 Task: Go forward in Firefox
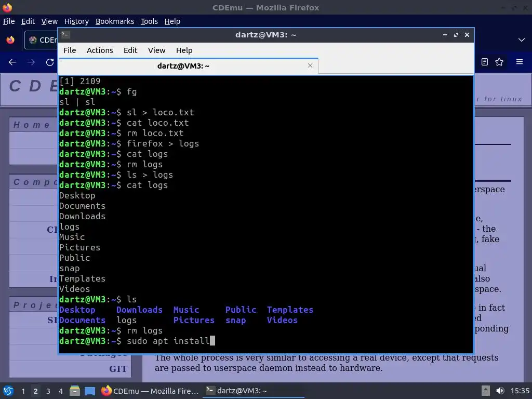click(x=31, y=62)
